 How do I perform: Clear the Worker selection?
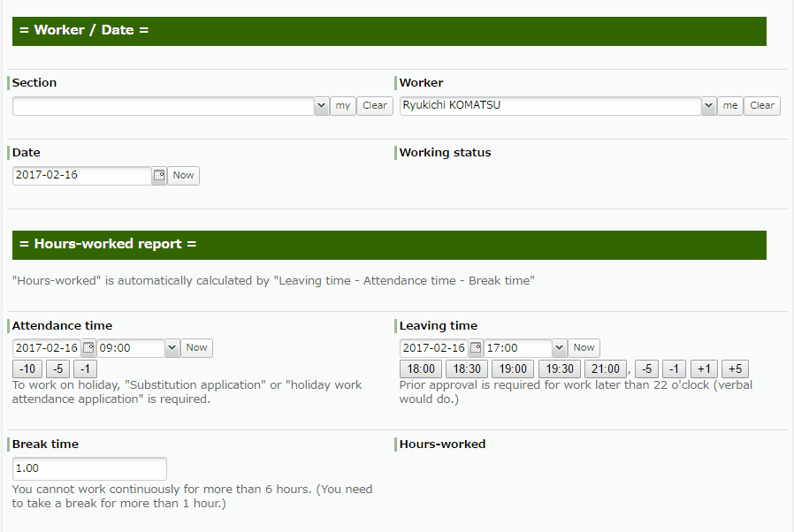[x=761, y=105]
